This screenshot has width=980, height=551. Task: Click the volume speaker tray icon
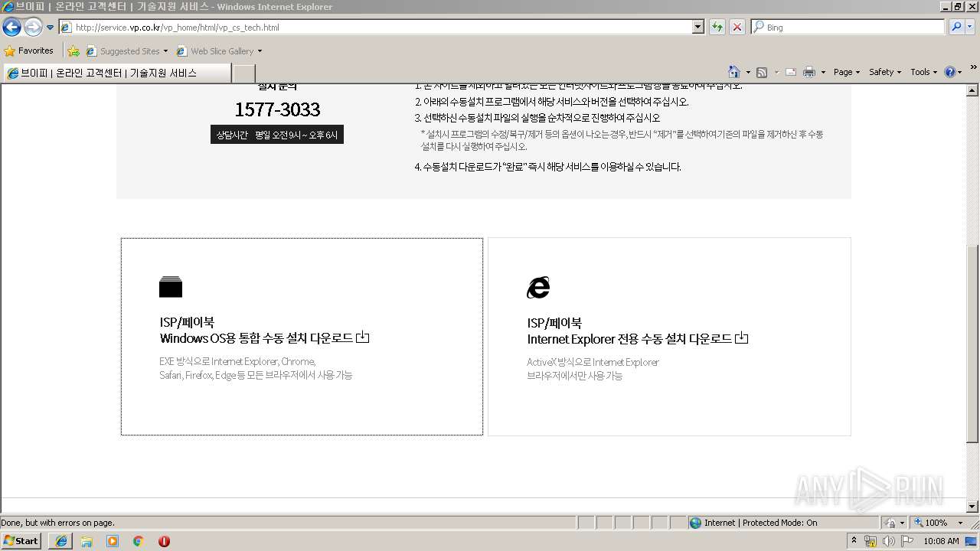(x=888, y=541)
